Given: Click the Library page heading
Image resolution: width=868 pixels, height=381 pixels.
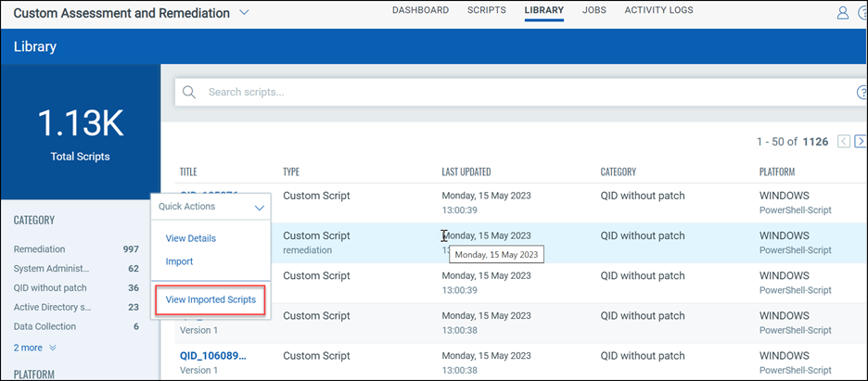Looking at the screenshot, I should 35,46.
